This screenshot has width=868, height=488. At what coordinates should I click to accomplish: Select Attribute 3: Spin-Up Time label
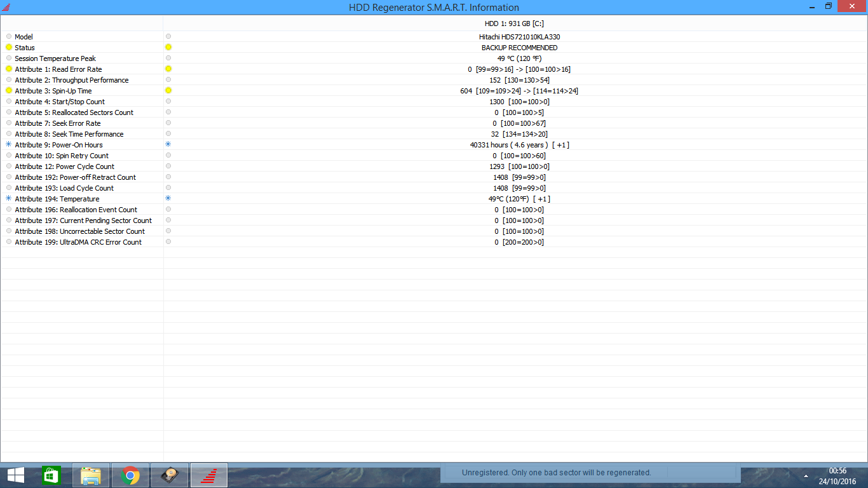pos(53,91)
